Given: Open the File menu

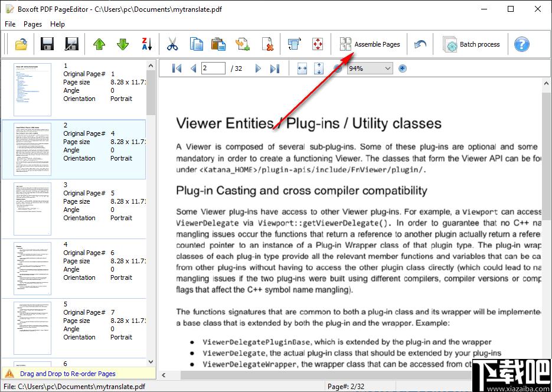Looking at the screenshot, I should click(10, 24).
